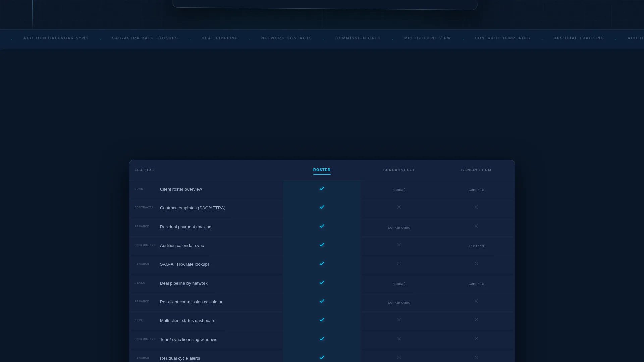This screenshot has width=644, height=362.
Task: Click the Tour / sync licensing windows feature name
Action: (x=189, y=340)
